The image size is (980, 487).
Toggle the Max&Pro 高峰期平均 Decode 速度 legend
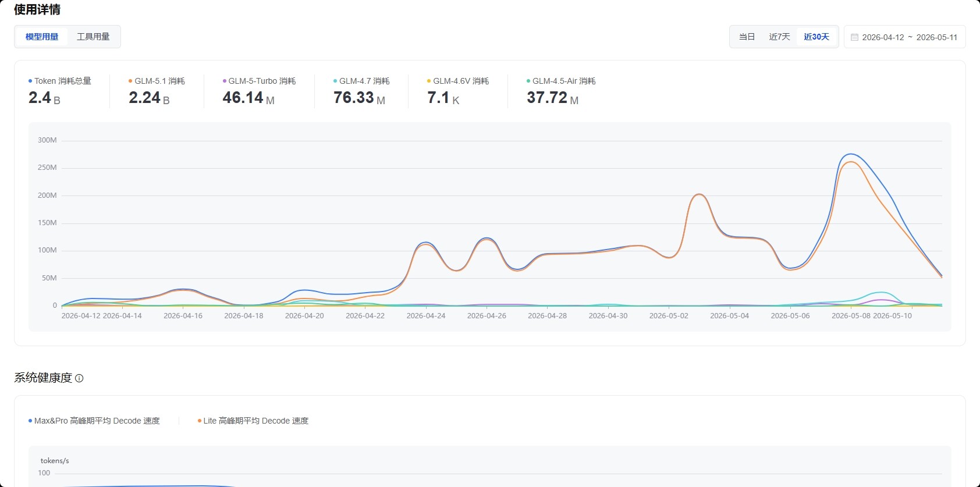[94, 421]
